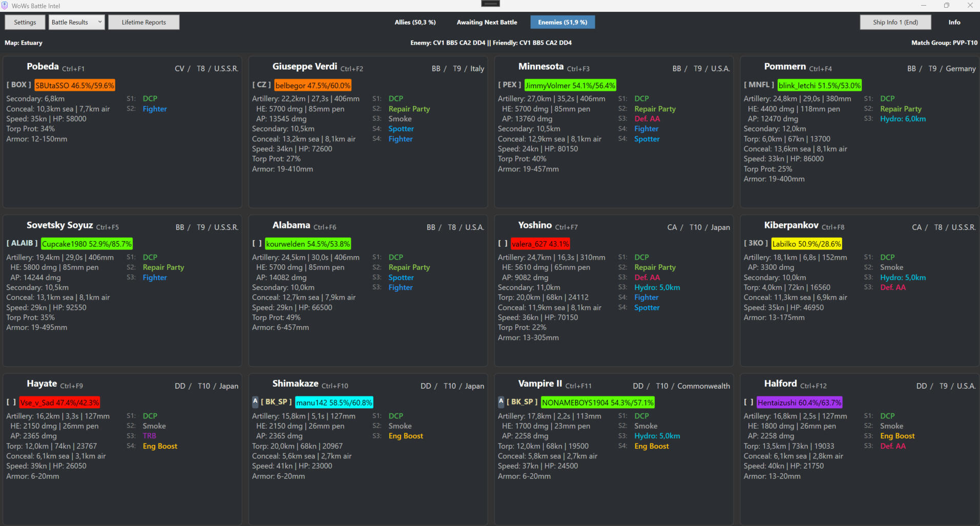Select the Shimakaze ship name

pos(296,384)
